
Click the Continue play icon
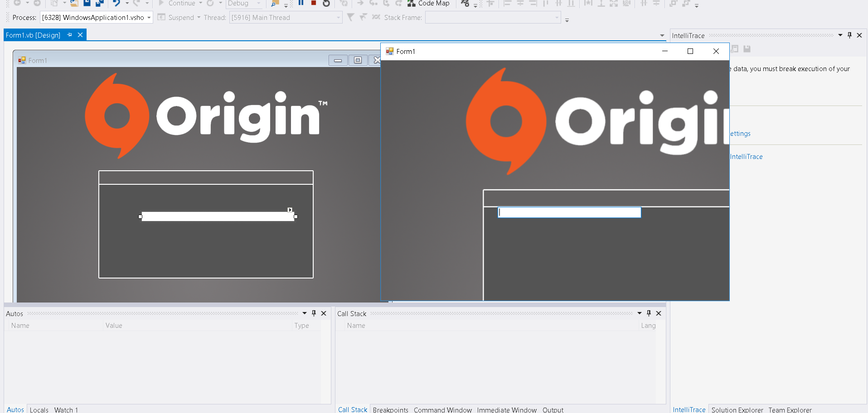point(161,3)
